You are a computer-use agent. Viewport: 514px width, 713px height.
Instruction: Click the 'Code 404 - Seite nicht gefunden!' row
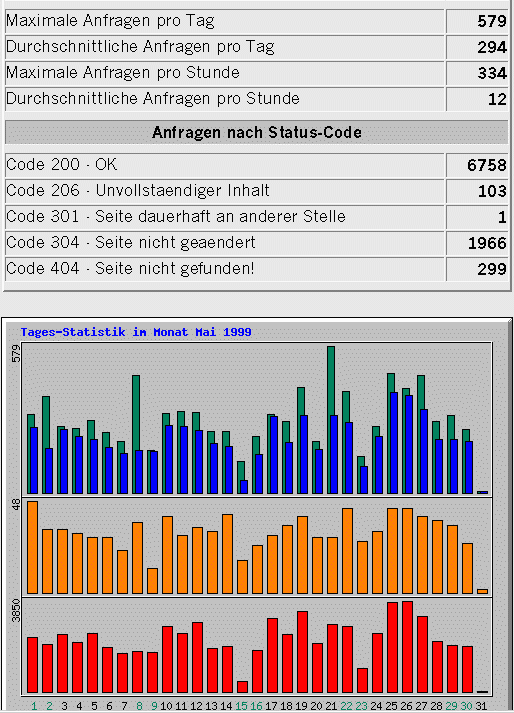point(256,269)
